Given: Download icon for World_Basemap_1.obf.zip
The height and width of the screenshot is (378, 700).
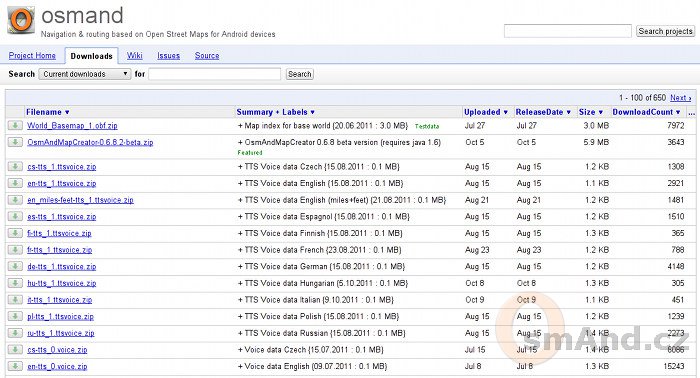Looking at the screenshot, I should 15,126.
